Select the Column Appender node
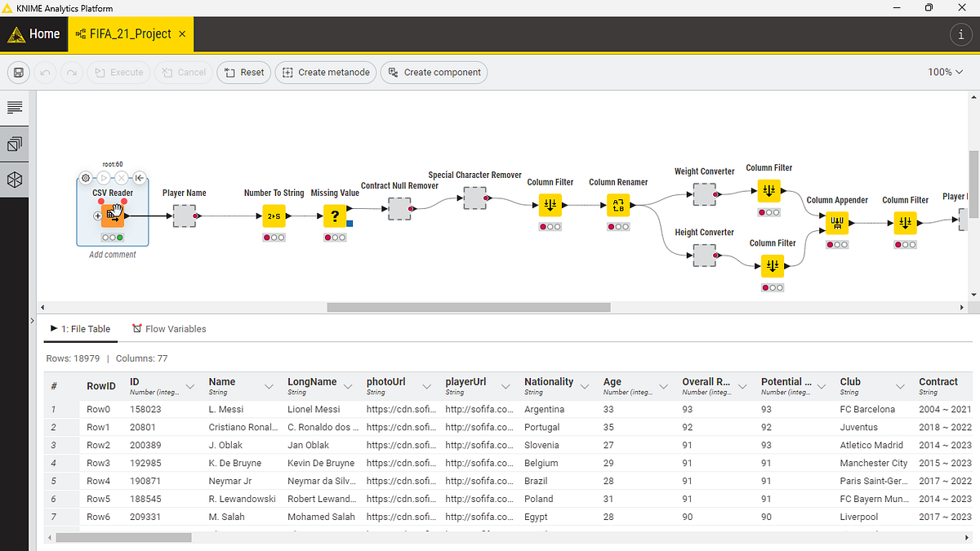This screenshot has width=980, height=551. tap(836, 221)
